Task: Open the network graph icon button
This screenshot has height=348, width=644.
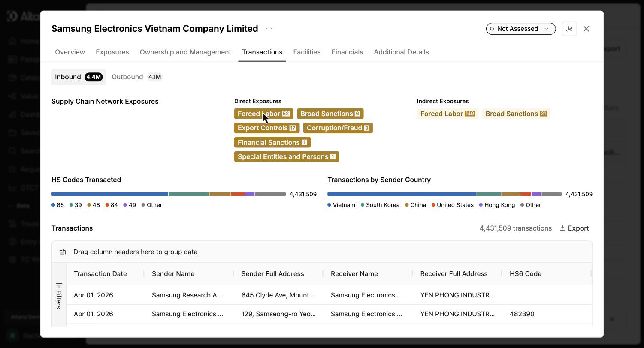Action: (569, 29)
